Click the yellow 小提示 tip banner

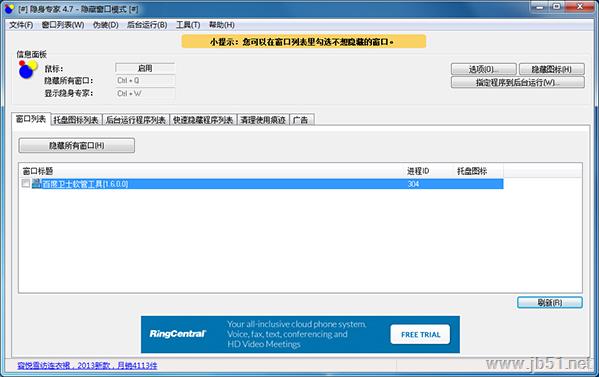pyautogui.click(x=304, y=42)
